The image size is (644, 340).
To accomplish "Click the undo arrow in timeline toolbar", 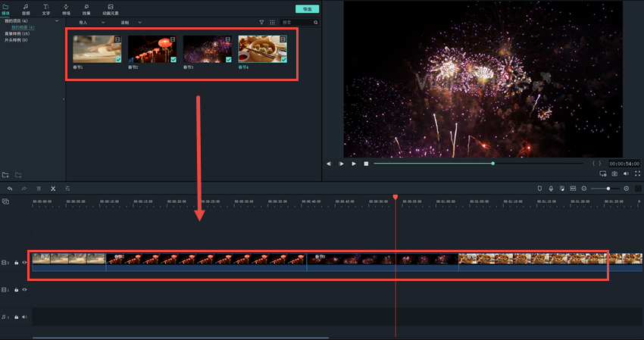I will (10, 188).
